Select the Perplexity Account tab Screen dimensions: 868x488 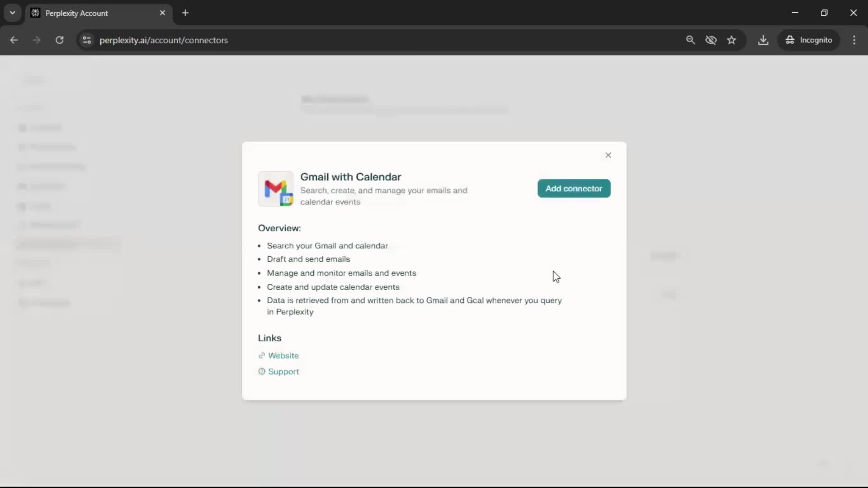click(x=90, y=13)
